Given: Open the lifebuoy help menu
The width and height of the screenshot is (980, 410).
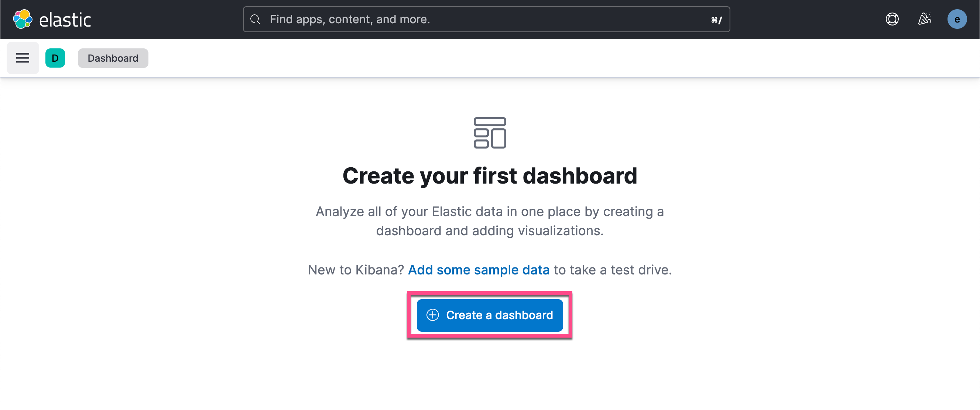Looking at the screenshot, I should [x=892, y=19].
